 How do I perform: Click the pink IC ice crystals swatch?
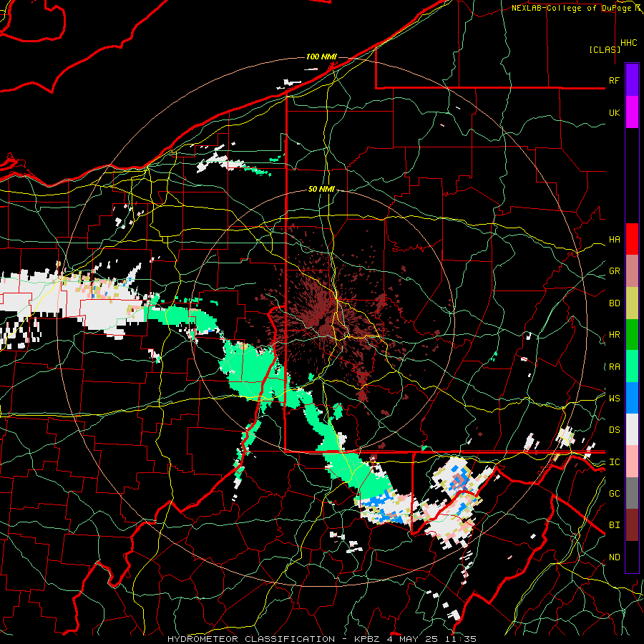click(632, 462)
